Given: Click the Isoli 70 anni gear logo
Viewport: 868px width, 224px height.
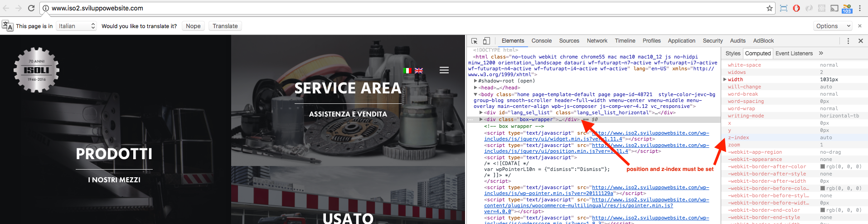Looking at the screenshot, I should [x=36, y=70].
